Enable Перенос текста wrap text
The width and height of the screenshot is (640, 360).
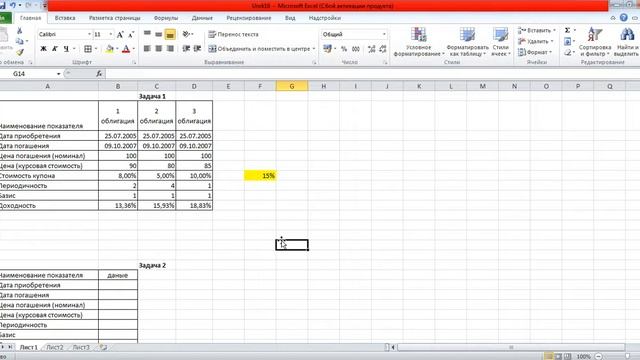233,35
